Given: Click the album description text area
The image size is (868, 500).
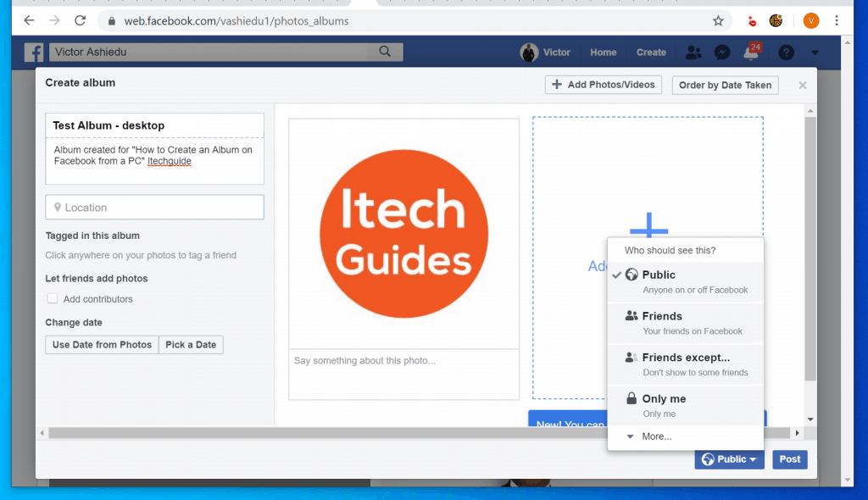Looking at the screenshot, I should click(x=154, y=160).
